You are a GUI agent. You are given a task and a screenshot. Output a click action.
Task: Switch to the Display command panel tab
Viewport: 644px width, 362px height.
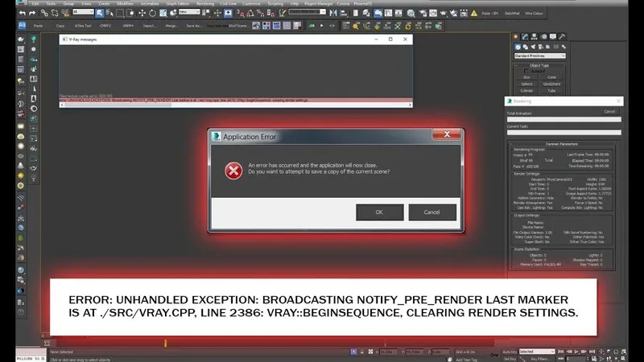click(553, 36)
